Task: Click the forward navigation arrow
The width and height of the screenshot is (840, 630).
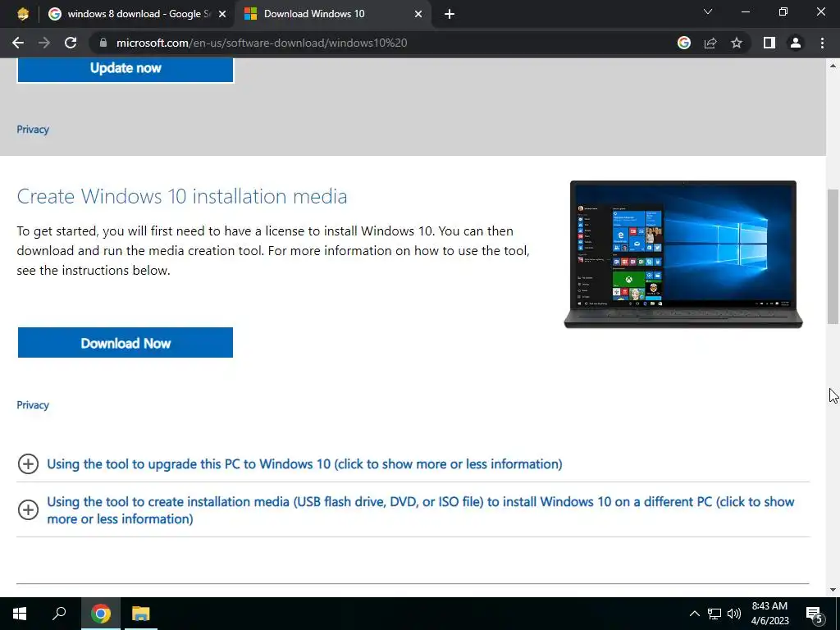Action: [44, 43]
